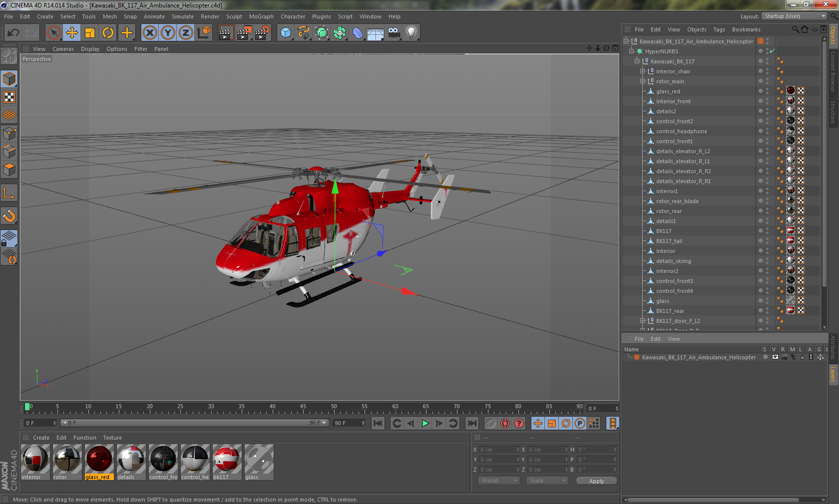This screenshot has width=839, height=504.
Task: Add a light object
Action: pos(412,33)
